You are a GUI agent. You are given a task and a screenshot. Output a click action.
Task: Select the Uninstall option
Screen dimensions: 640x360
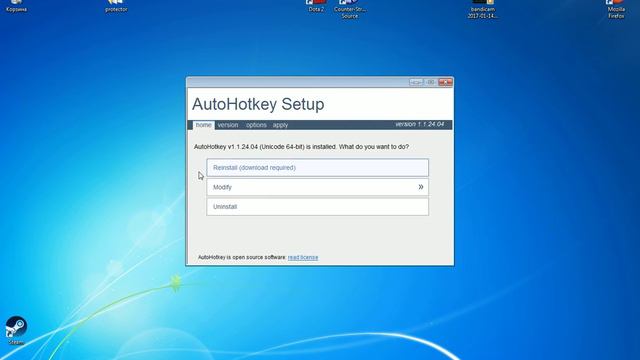[x=318, y=207]
